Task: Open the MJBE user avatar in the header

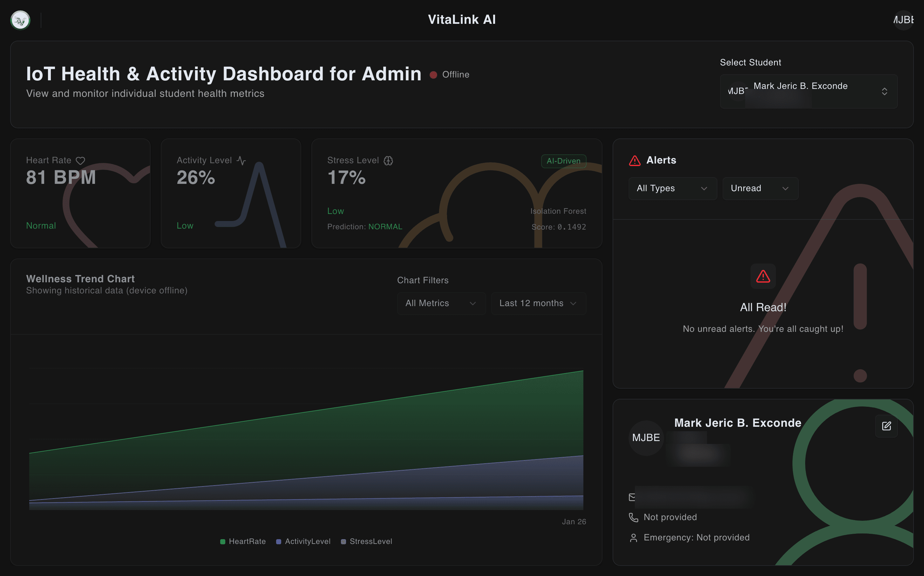Action: coord(903,20)
